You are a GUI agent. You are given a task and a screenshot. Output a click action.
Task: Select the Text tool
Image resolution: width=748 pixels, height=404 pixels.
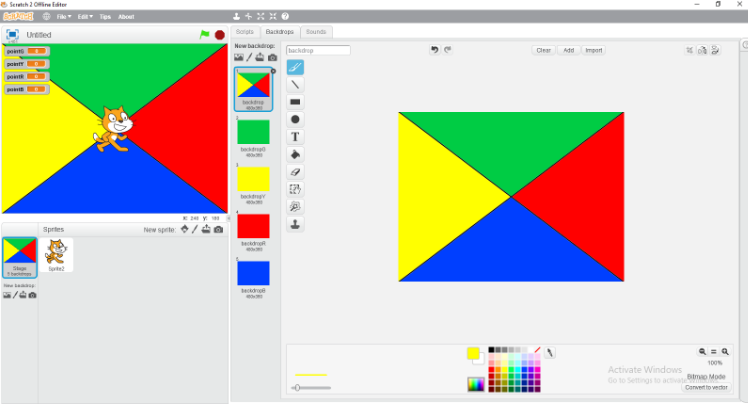point(295,137)
